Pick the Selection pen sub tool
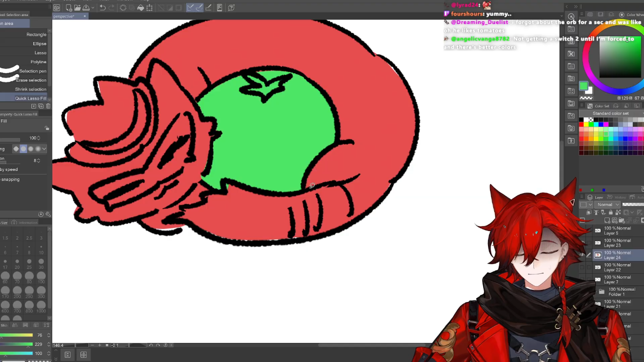Screen dimensions: 644x362 (24, 71)
